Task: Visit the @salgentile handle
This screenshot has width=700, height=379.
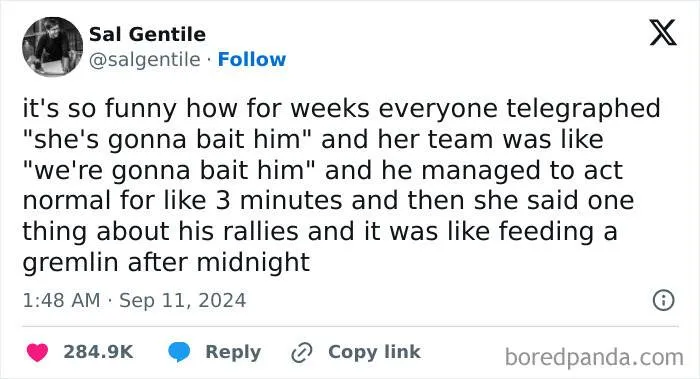Action: (x=145, y=59)
